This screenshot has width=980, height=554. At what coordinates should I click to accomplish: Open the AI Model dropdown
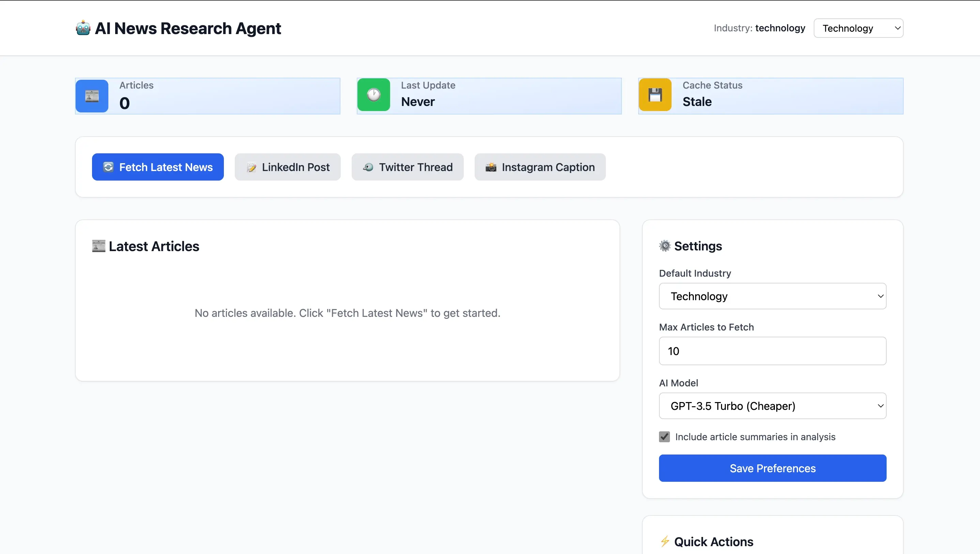[772, 406]
